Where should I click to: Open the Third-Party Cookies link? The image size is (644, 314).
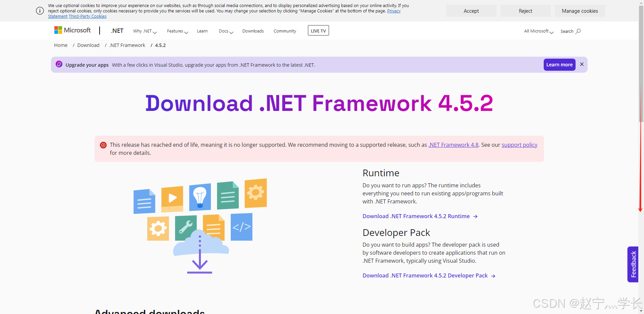88,16
